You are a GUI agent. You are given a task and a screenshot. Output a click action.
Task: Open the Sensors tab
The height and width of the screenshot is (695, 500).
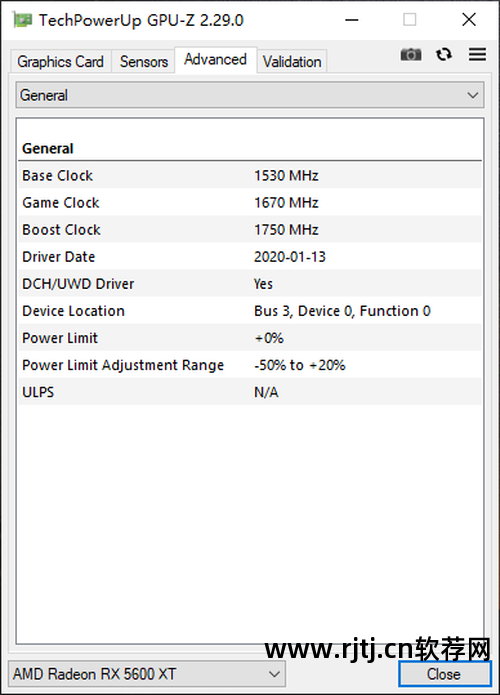click(x=144, y=62)
